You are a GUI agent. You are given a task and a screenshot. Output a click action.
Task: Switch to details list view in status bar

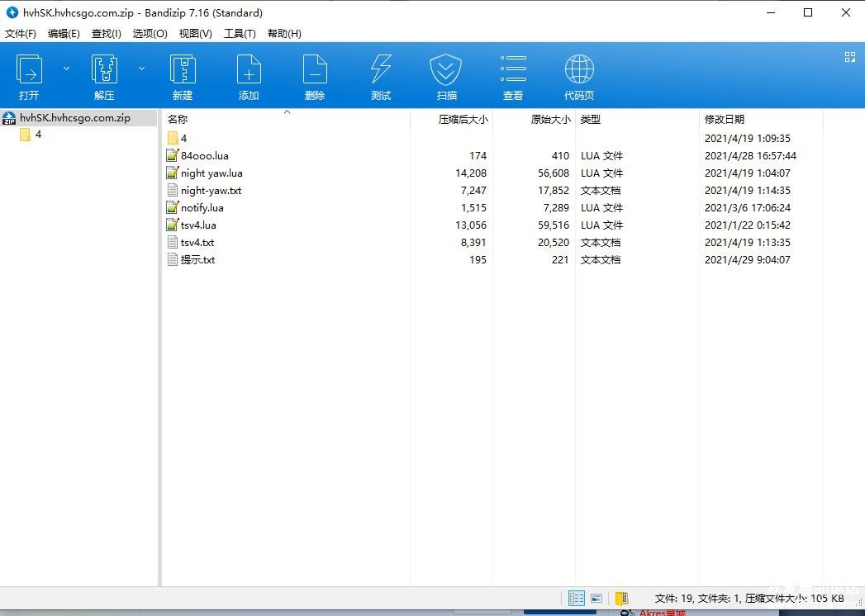(x=577, y=599)
